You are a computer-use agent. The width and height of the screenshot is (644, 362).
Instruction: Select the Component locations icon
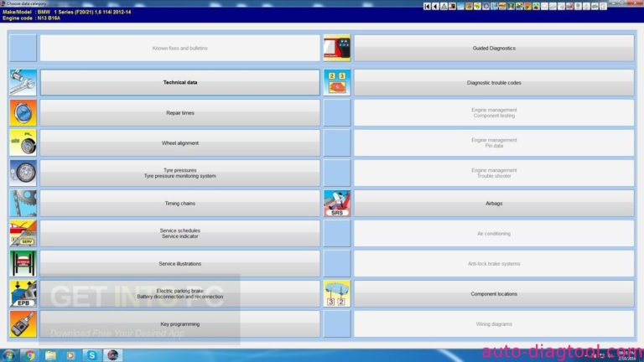336,294
